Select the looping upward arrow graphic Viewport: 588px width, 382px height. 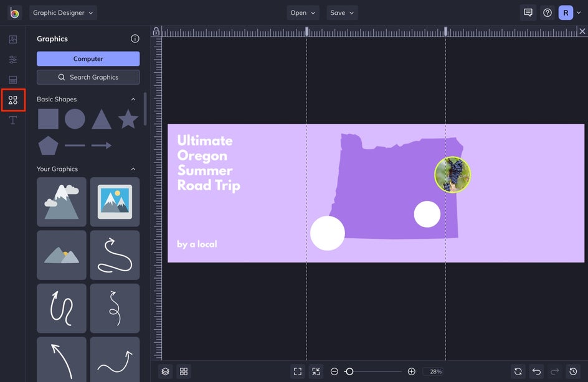62,308
